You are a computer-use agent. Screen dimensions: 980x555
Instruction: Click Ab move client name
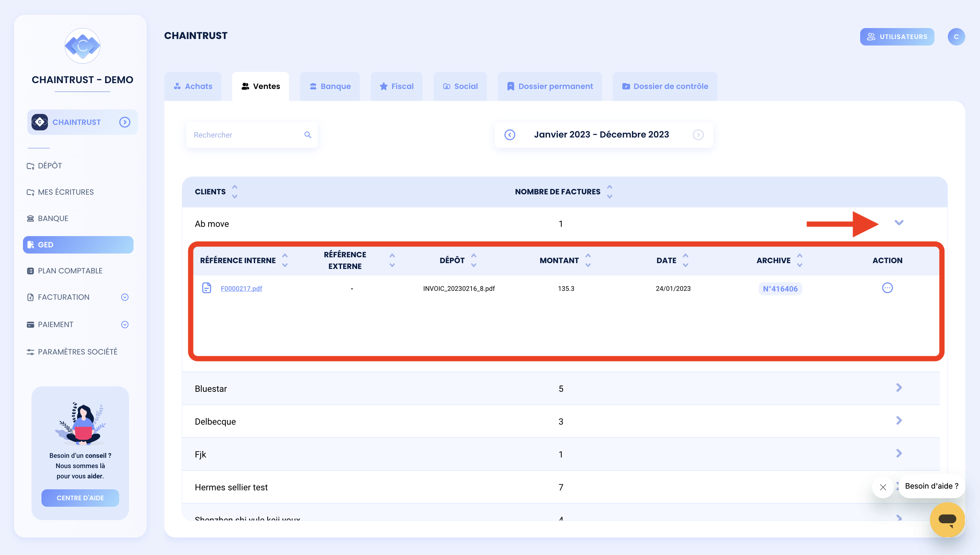point(212,224)
